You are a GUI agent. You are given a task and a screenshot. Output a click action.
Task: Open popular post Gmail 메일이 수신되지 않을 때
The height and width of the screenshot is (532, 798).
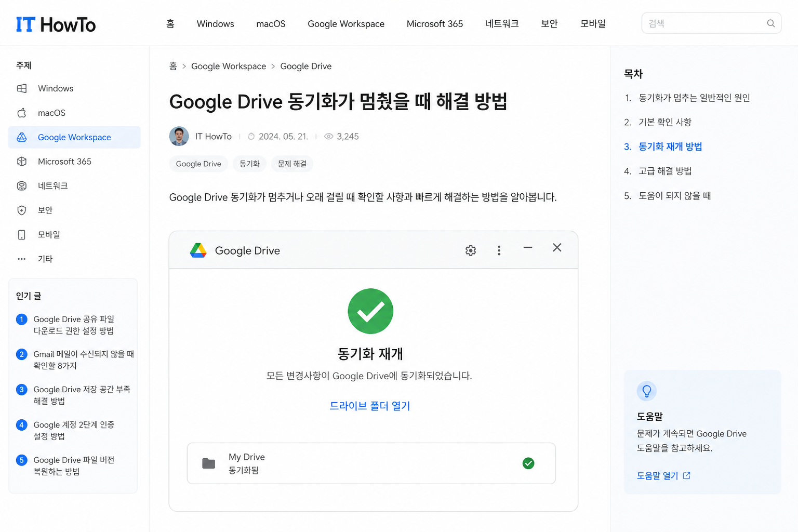(84, 360)
